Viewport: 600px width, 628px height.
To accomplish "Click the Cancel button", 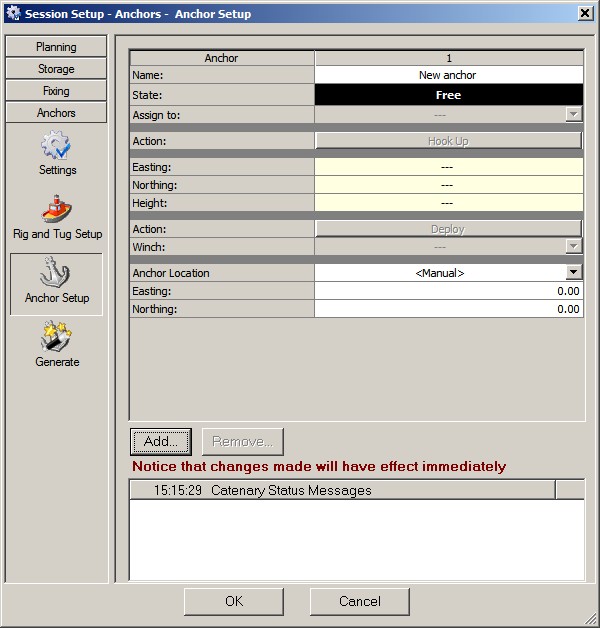I will (x=359, y=601).
